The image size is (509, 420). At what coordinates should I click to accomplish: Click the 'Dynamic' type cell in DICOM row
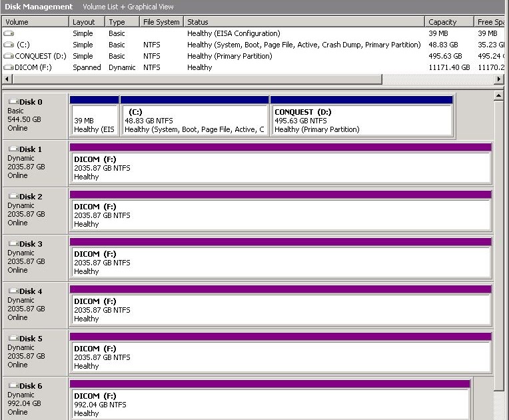(122, 67)
